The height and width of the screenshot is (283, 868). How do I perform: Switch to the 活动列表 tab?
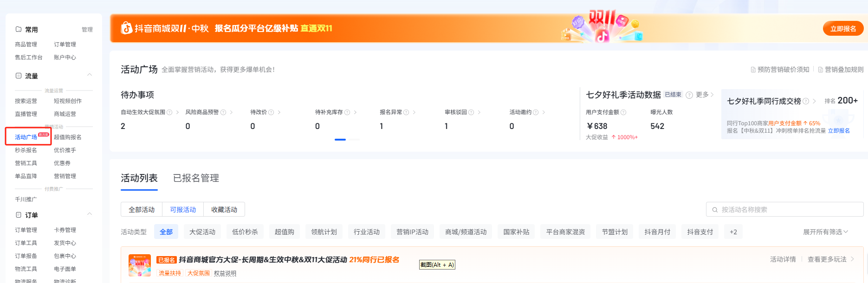tap(139, 178)
